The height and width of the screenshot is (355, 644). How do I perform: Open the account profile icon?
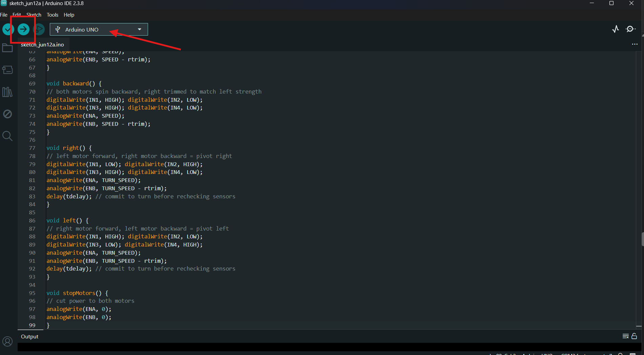coord(7,341)
